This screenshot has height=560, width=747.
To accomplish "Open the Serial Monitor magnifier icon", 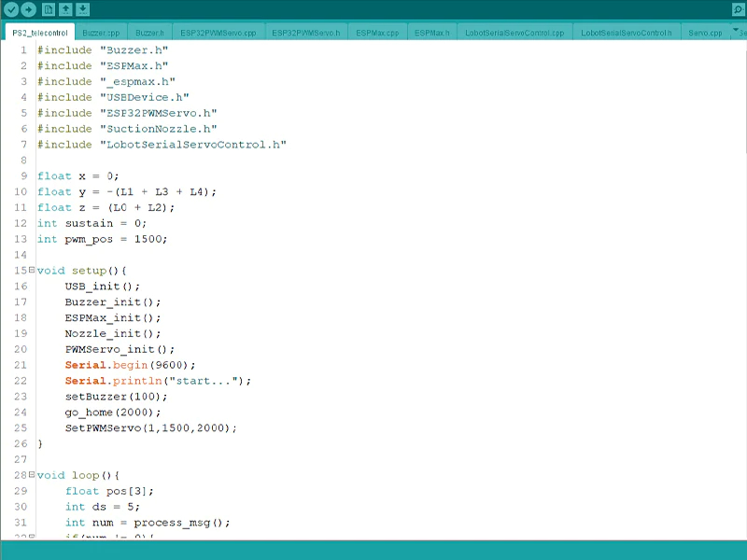I will (738, 9).
